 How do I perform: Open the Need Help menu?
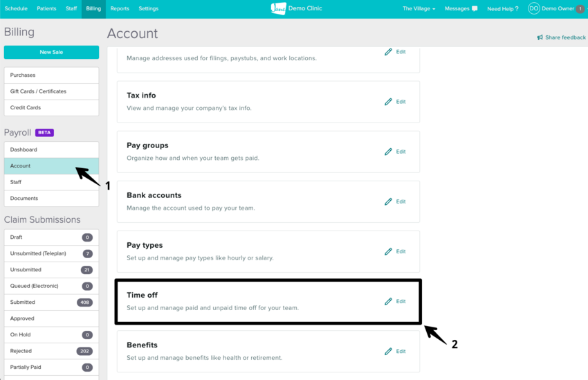click(502, 9)
